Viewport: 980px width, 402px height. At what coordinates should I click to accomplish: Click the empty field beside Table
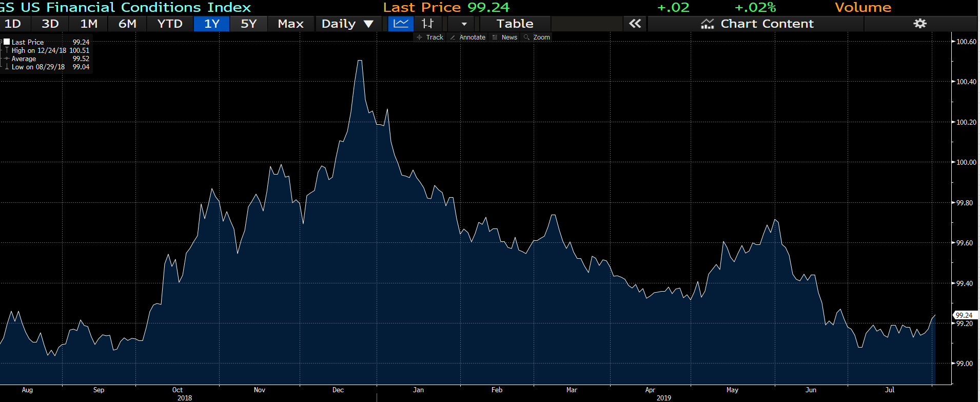(586, 24)
